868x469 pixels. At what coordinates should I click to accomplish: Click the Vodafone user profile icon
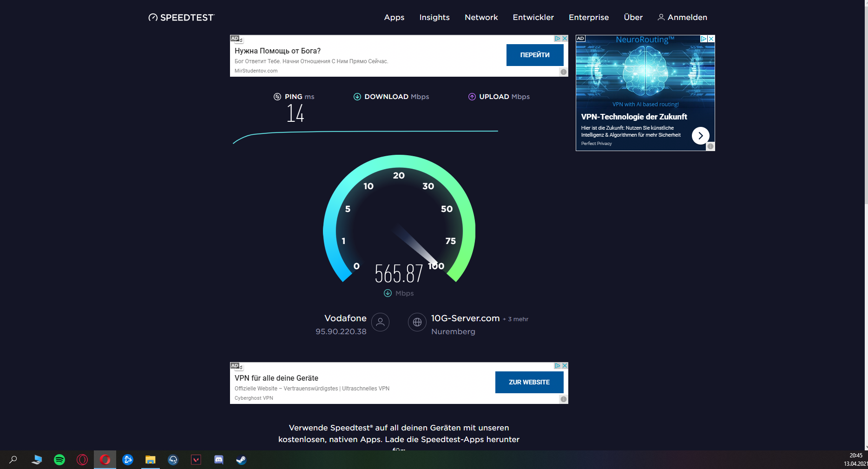(380, 322)
